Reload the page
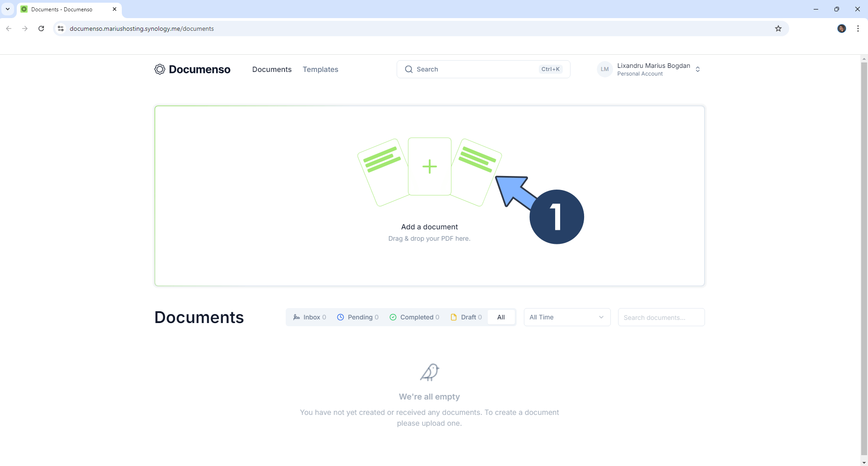Viewport: 868px width, 466px height. 41,29
